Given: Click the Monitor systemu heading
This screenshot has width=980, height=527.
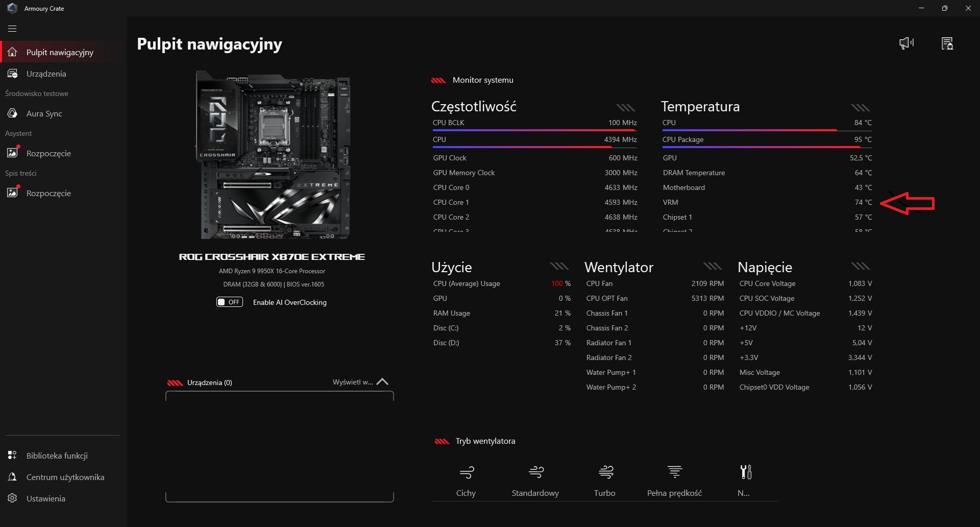Looking at the screenshot, I should click(483, 80).
